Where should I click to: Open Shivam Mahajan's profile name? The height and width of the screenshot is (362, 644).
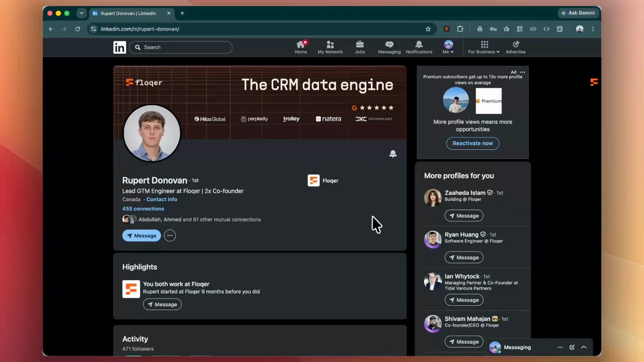point(467,319)
